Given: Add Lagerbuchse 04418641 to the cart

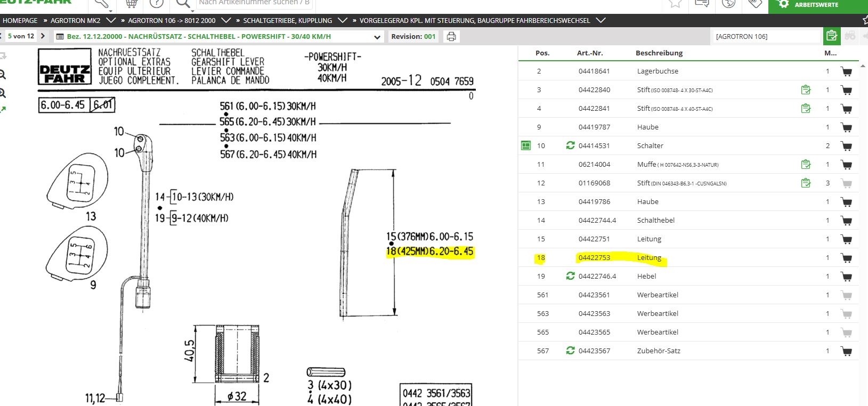Looking at the screenshot, I should click(846, 71).
